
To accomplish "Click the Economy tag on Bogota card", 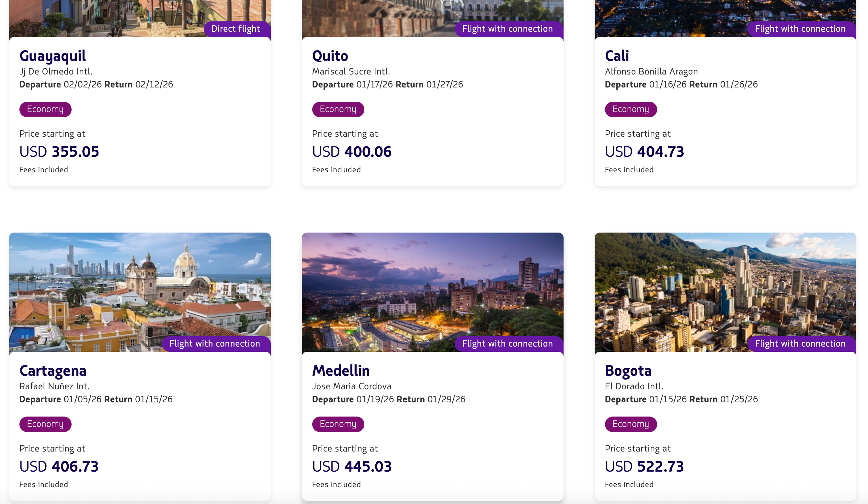I will (631, 424).
